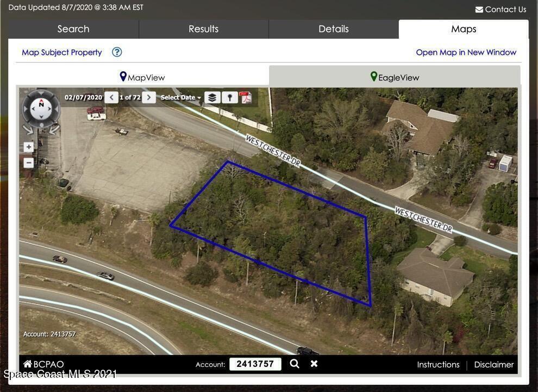Screen dimensions: 538x392
Task: Click the Map Subject Property link
Action: [62, 52]
